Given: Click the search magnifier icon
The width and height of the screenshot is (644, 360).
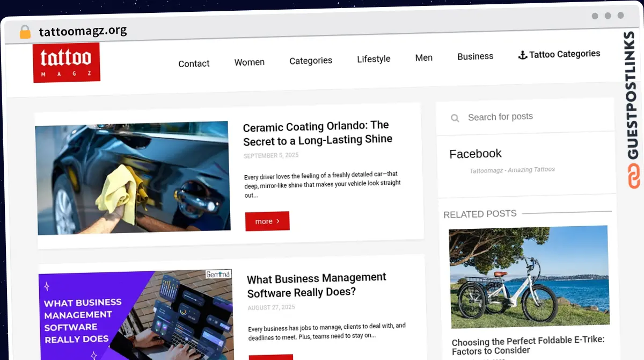Looking at the screenshot, I should [x=455, y=118].
